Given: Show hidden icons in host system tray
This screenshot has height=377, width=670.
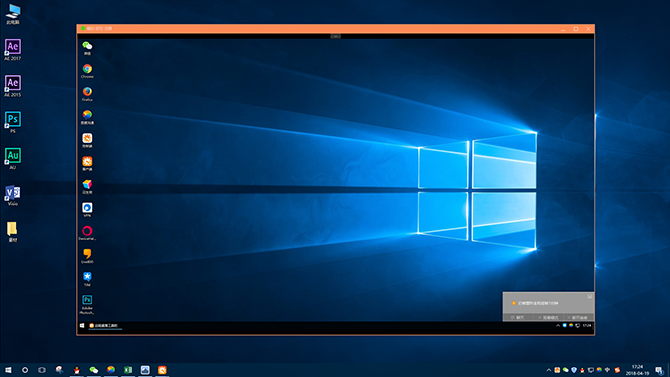Looking at the screenshot, I should pyautogui.click(x=549, y=370).
